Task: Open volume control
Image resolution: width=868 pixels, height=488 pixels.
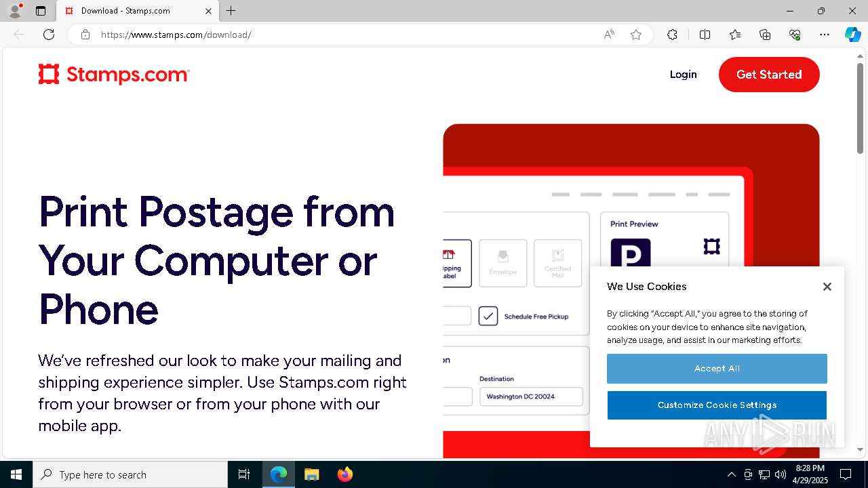Action: point(781,474)
